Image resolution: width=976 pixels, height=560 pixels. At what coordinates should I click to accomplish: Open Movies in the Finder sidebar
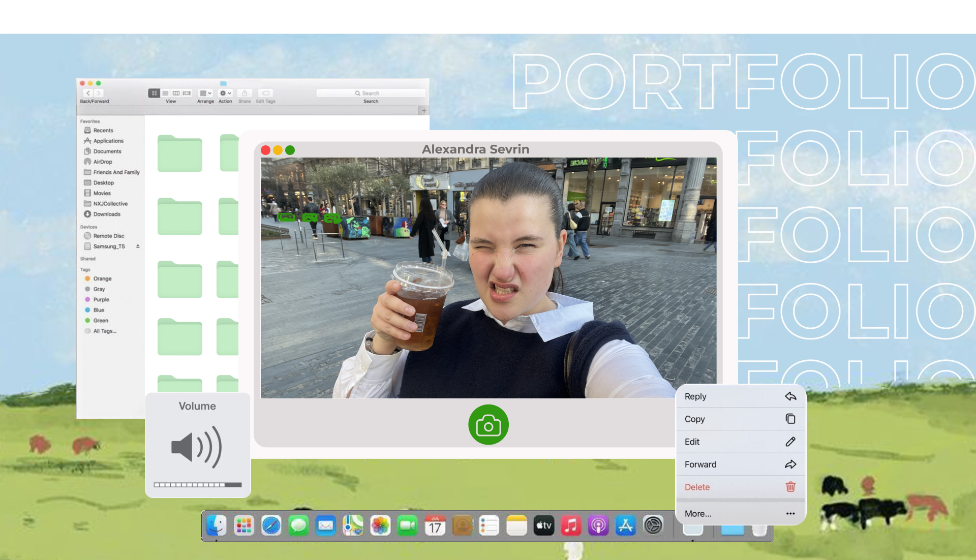coord(97,193)
